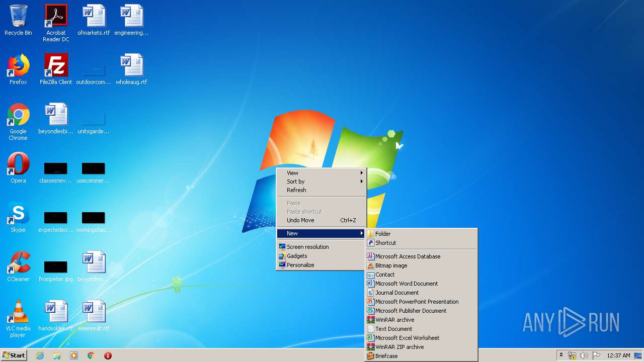644x362 pixels.
Task: Select the engineering rtf file icon
Action: coord(131,20)
